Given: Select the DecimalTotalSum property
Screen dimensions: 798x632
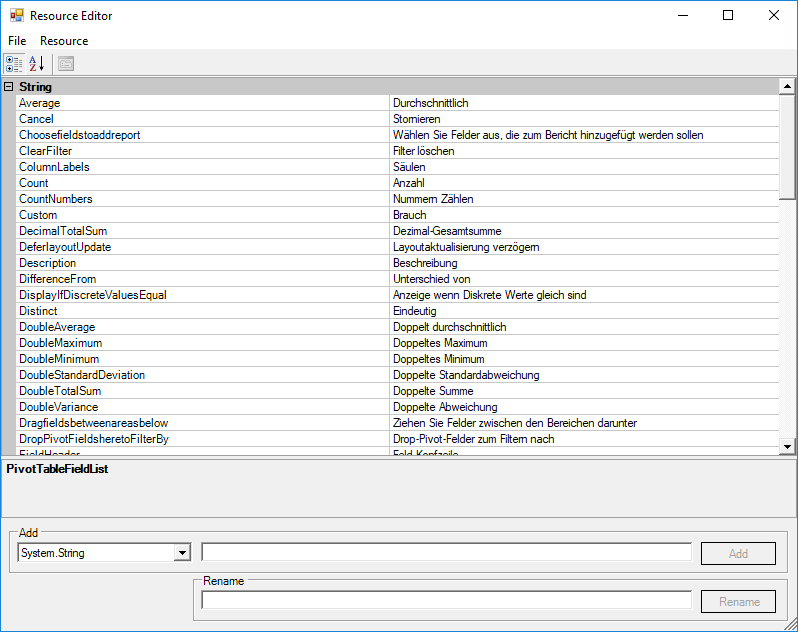Looking at the screenshot, I should (x=203, y=231).
